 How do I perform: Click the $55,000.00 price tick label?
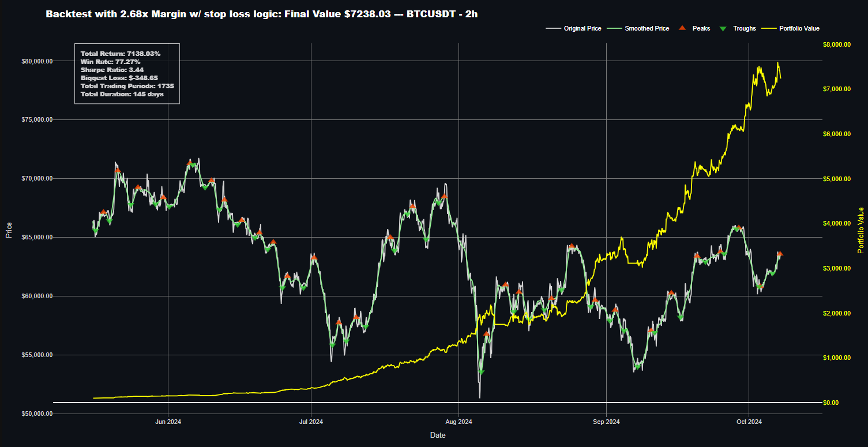(x=36, y=355)
